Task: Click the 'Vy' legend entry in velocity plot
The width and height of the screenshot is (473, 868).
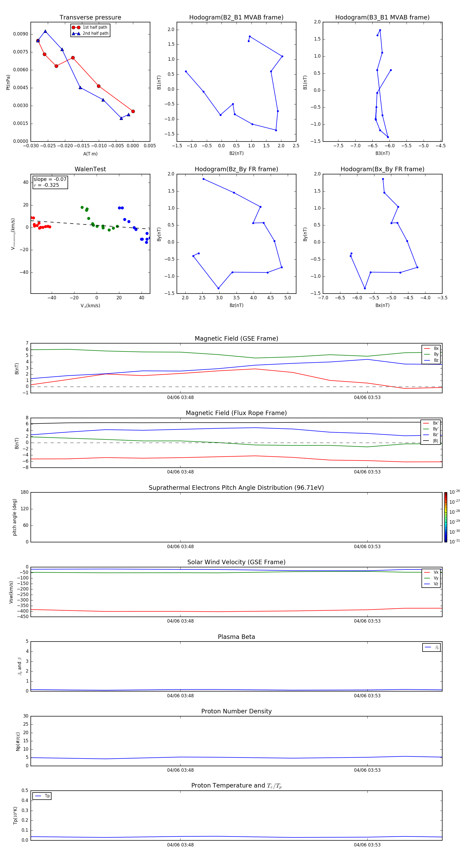Action: pyautogui.click(x=431, y=578)
